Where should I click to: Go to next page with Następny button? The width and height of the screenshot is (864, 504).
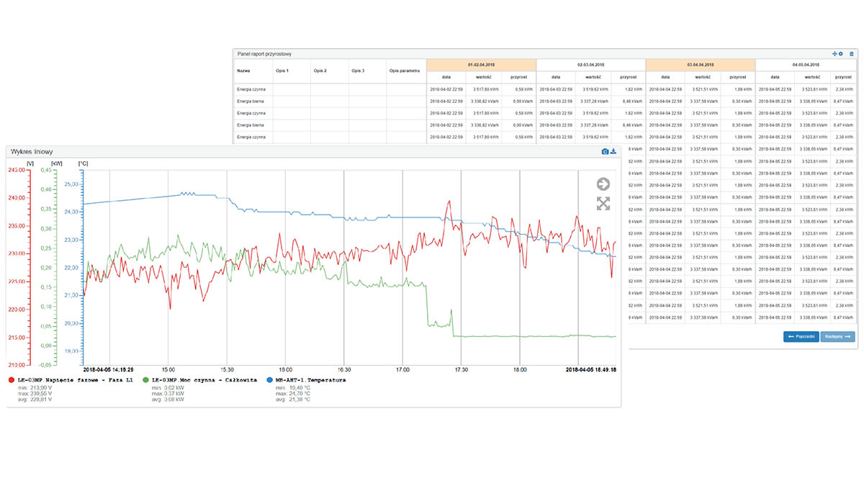pos(838,336)
